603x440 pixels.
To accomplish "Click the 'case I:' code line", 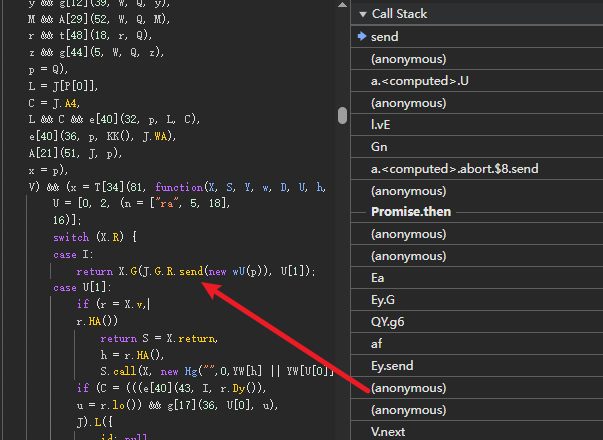I will 73,255.
